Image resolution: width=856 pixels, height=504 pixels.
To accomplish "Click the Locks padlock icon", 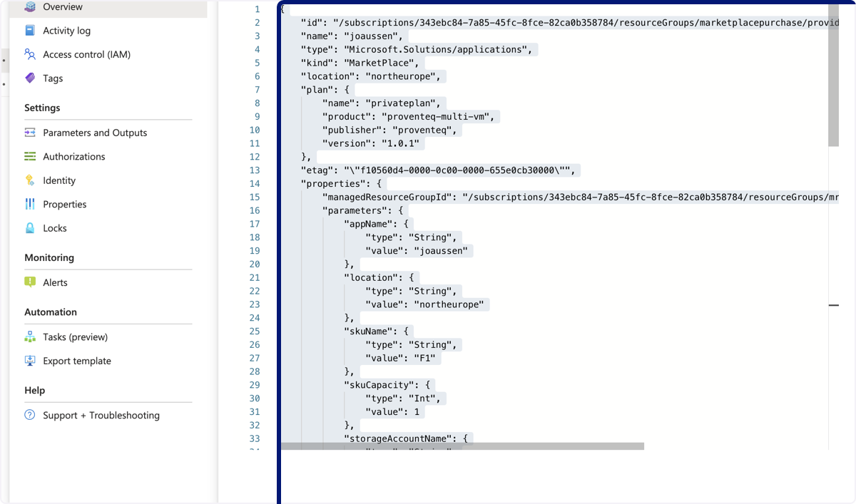I will (x=30, y=228).
